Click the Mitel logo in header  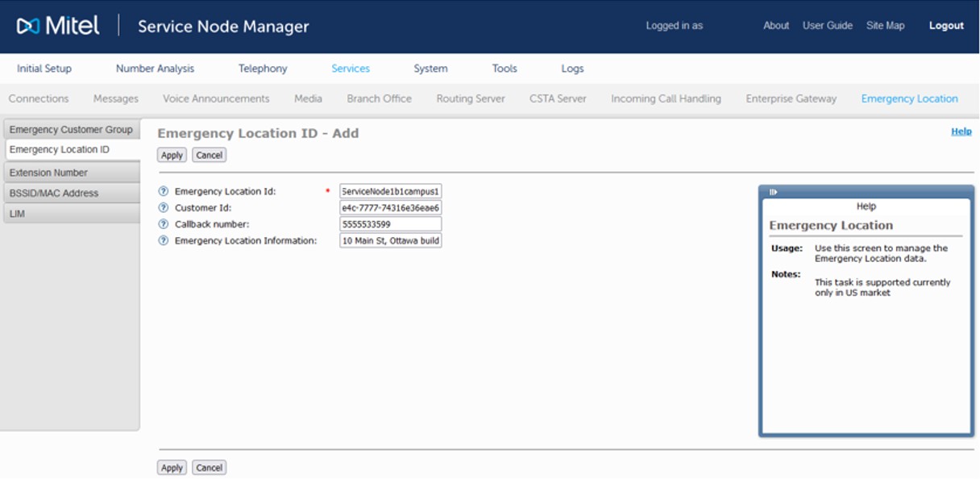click(58, 26)
